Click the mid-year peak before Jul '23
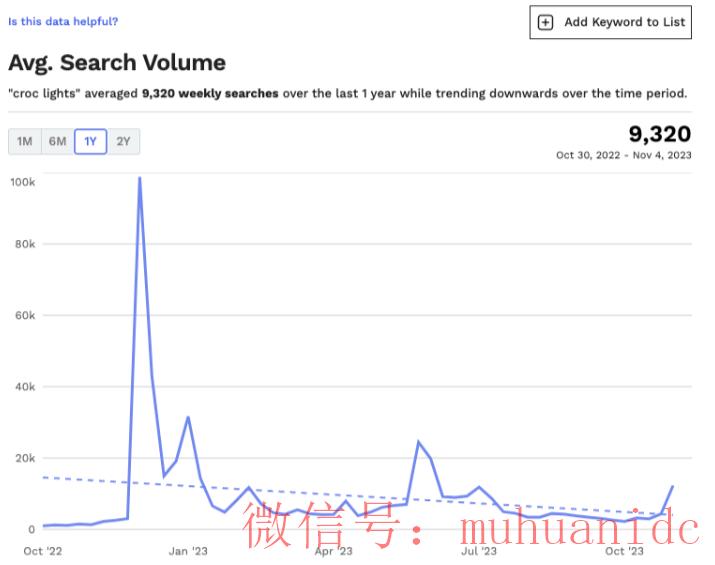715x565 pixels. [418, 442]
